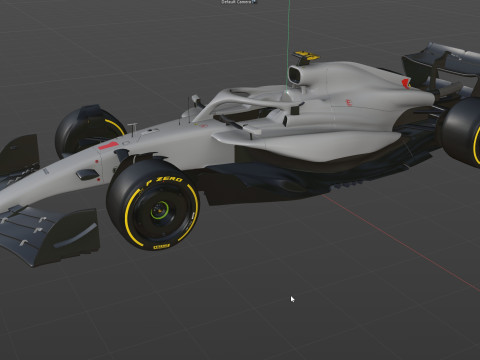This screenshot has height=360, width=480.
Task: Open the Default Camera dropdown in the viewport
Action: pos(239,2)
